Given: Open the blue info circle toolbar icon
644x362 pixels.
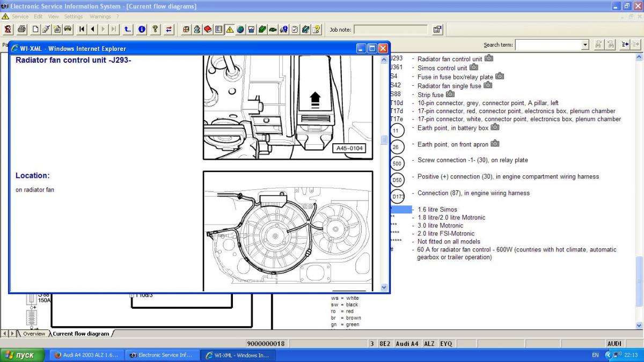Looking at the screenshot, I should (142, 29).
